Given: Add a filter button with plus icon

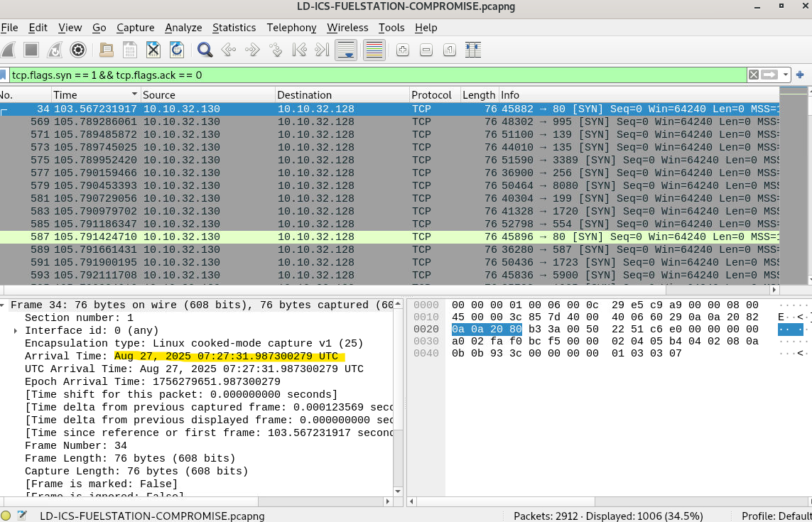Looking at the screenshot, I should coord(800,75).
